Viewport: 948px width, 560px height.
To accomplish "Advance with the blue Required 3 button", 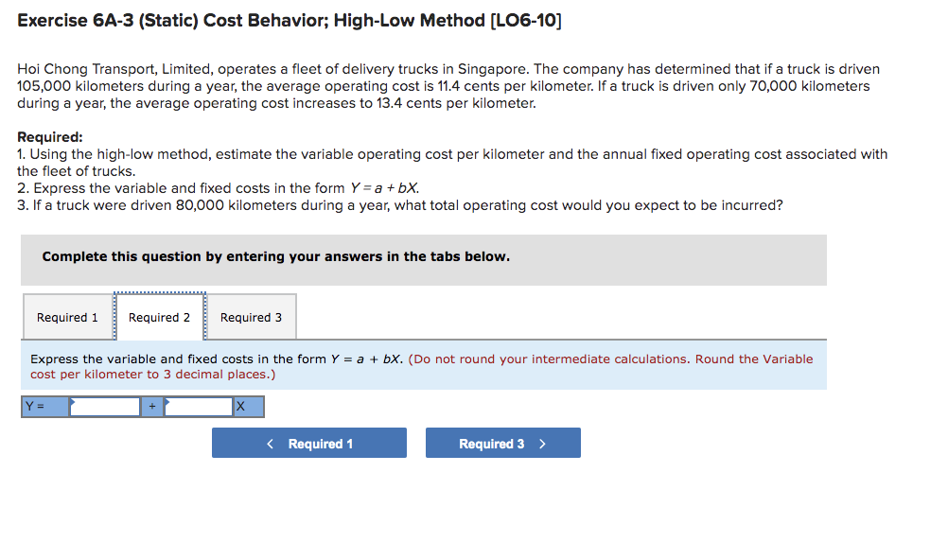I will point(503,443).
